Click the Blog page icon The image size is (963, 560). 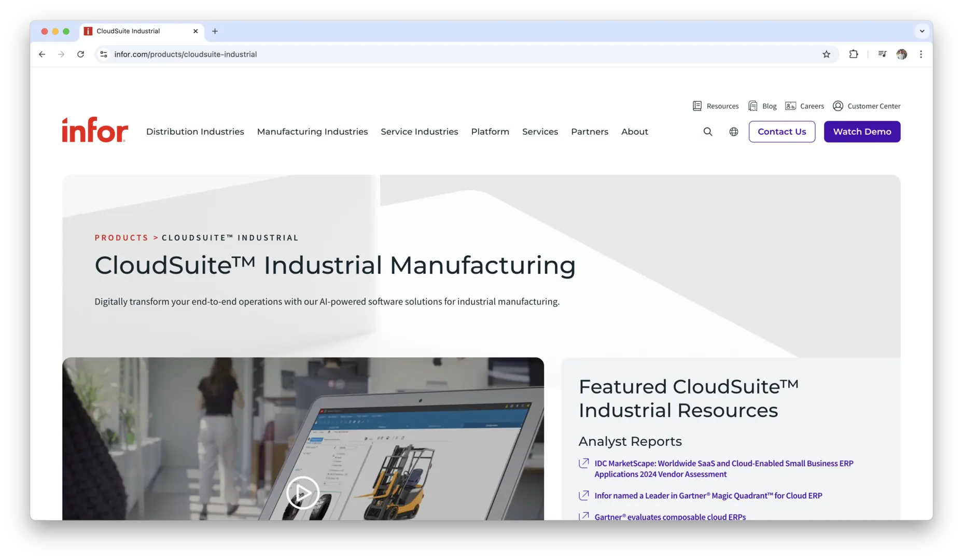[752, 106]
